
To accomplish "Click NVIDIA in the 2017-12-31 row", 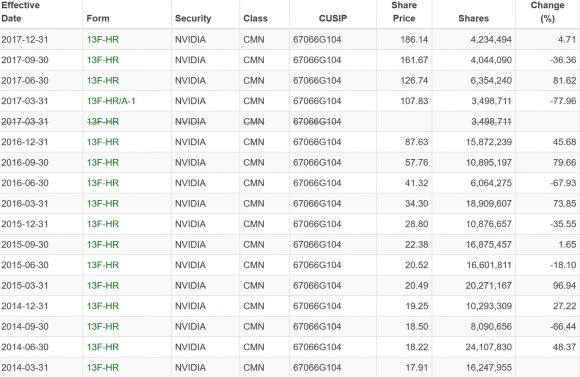I will 190,40.
